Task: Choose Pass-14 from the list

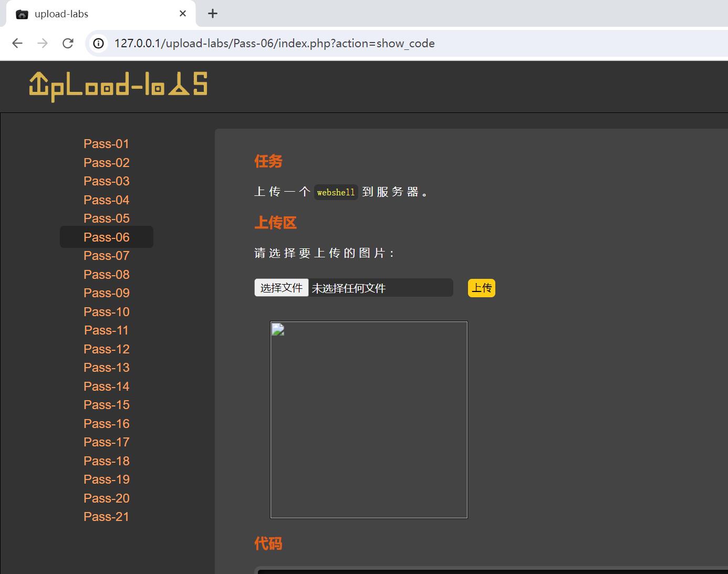Action: 106,387
